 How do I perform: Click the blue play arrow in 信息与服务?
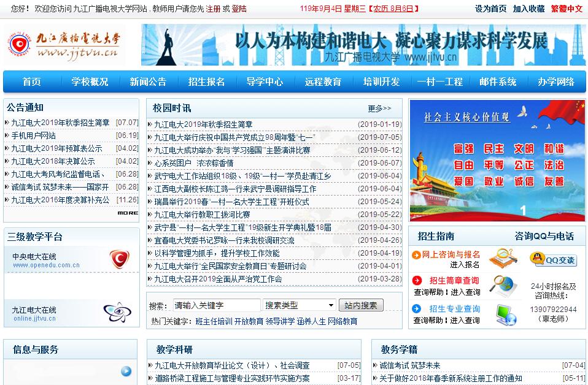click(x=126, y=371)
